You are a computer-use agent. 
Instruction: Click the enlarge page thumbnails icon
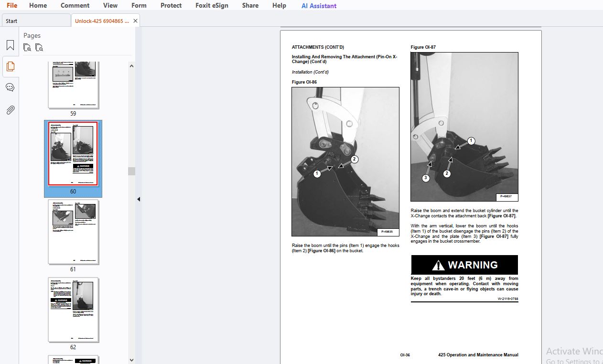(x=28, y=47)
